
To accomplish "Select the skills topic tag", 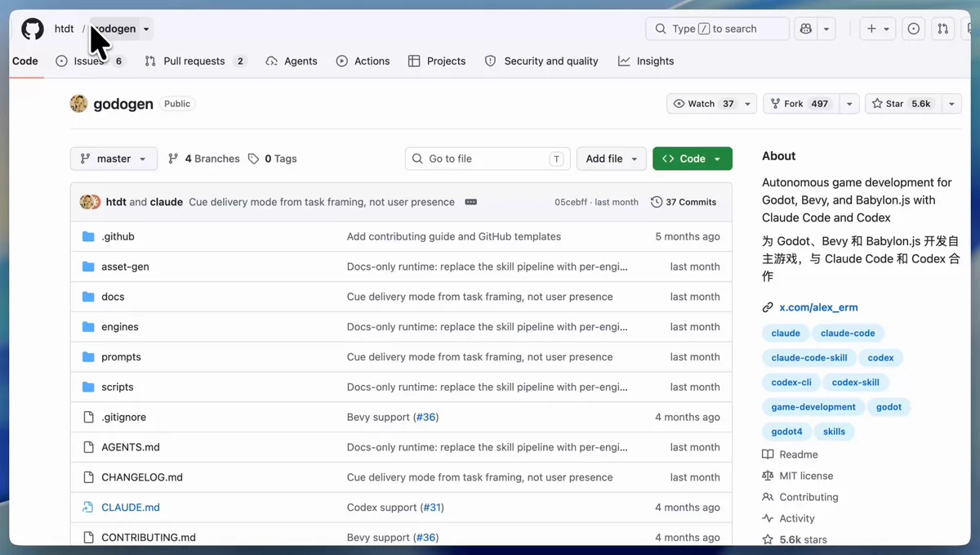I will coord(834,431).
